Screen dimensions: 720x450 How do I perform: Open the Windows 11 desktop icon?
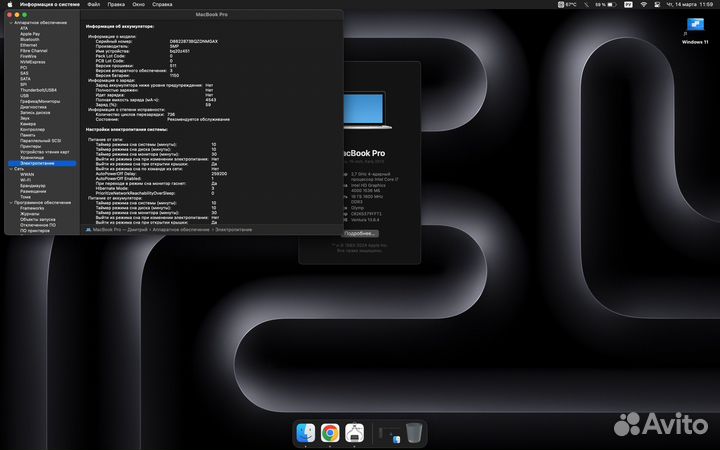pos(695,30)
